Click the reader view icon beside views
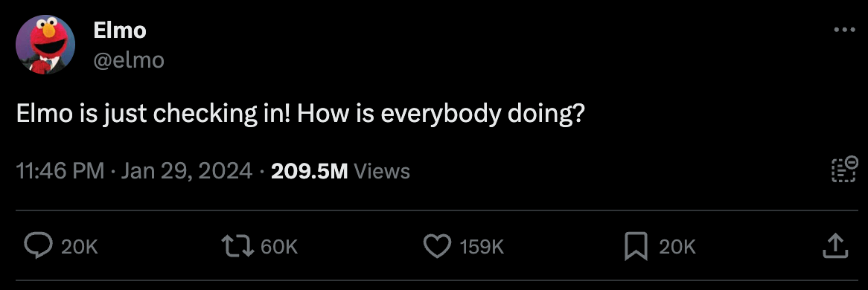The height and width of the screenshot is (290, 868). 844,170
